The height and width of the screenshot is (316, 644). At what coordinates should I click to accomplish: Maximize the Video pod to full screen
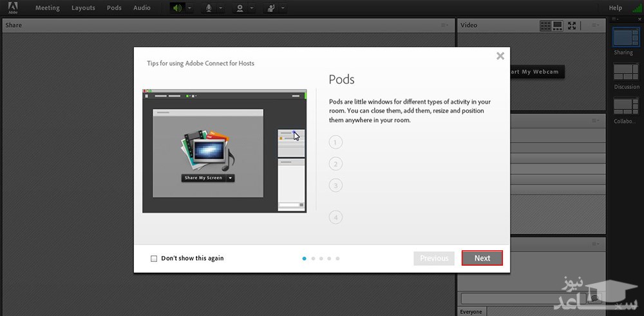point(572,25)
